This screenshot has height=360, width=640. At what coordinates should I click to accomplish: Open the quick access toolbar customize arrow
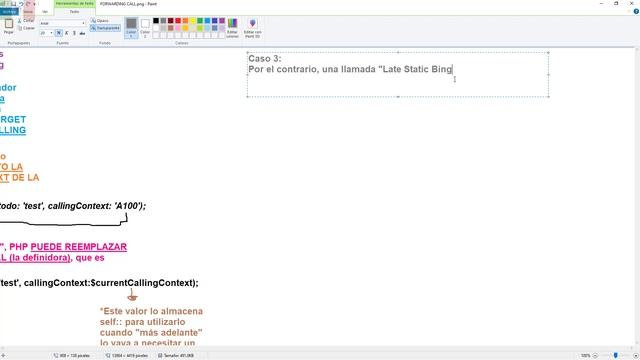click(x=34, y=4)
